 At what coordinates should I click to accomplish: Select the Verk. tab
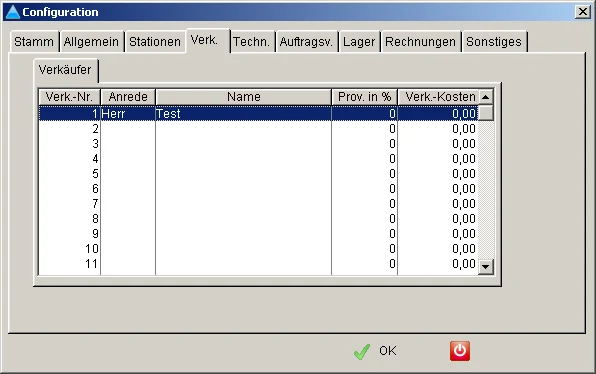click(208, 40)
